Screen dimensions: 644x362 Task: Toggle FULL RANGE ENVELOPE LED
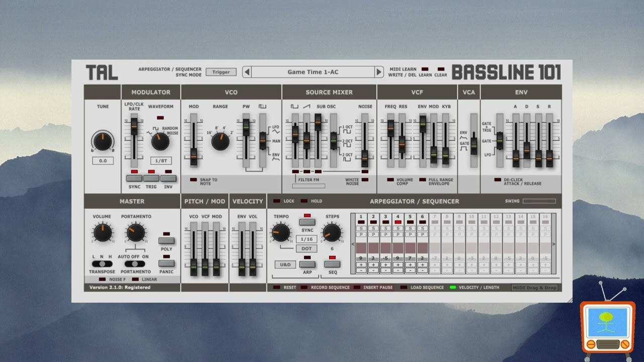click(x=423, y=179)
